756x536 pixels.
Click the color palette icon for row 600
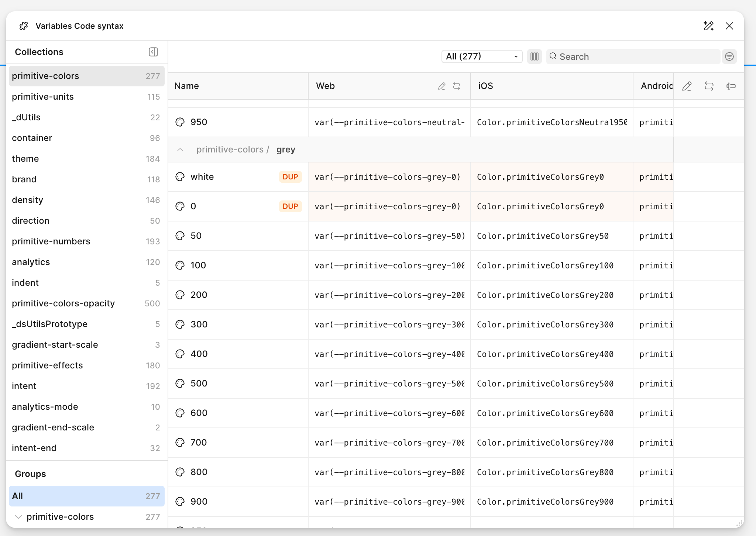pos(180,413)
